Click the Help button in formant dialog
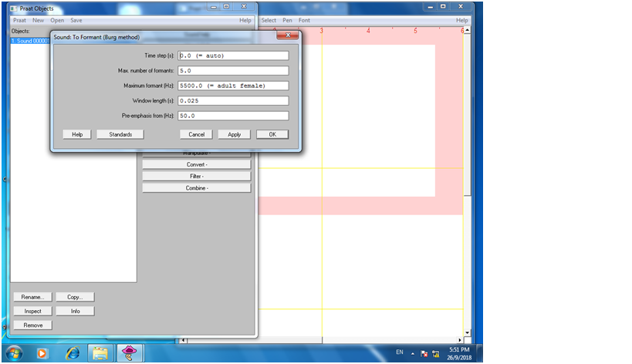 coord(77,134)
